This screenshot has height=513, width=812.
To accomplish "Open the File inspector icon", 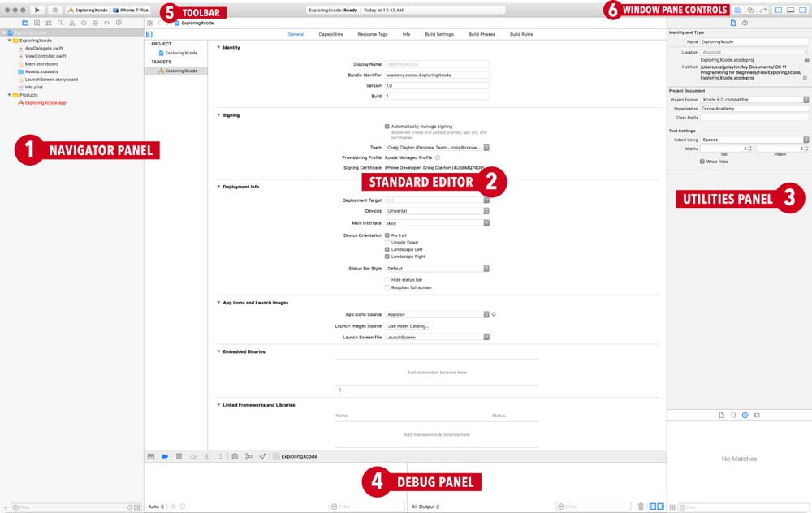I will [x=732, y=23].
